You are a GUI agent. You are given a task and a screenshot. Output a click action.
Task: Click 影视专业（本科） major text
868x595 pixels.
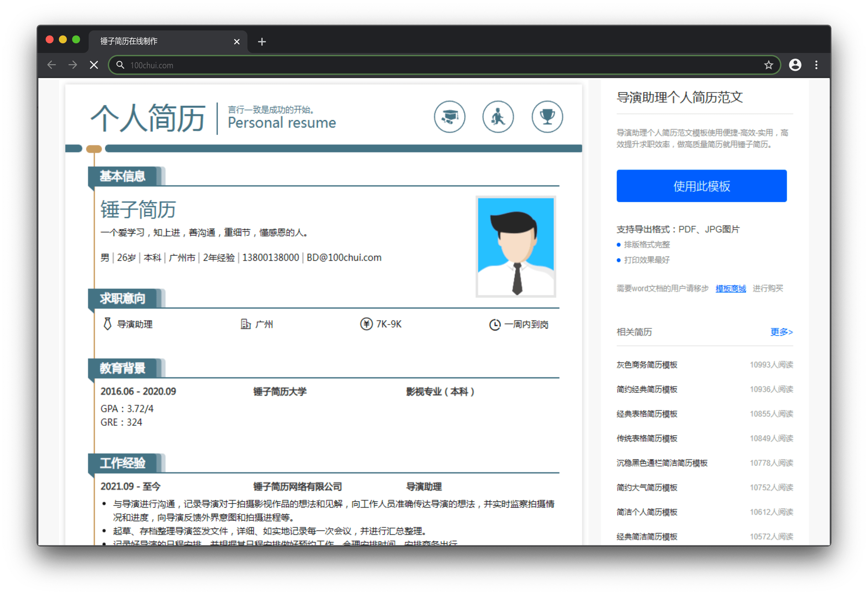coord(440,391)
